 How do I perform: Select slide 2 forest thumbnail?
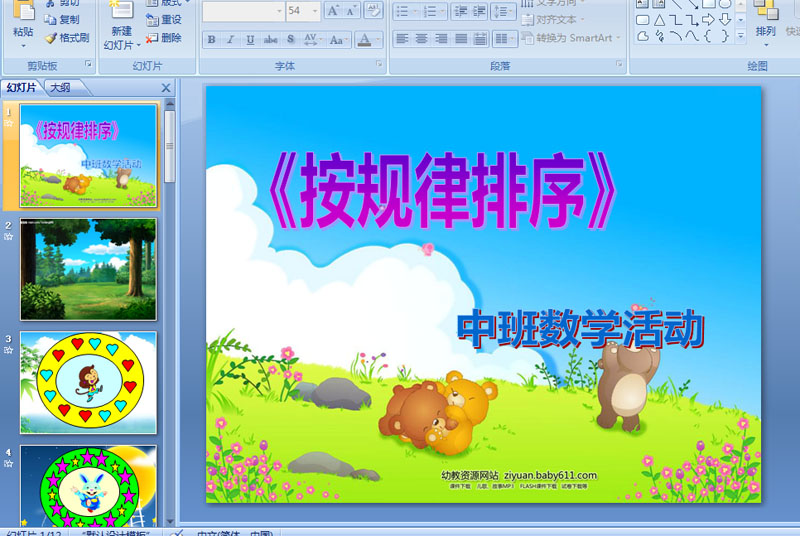(x=88, y=269)
